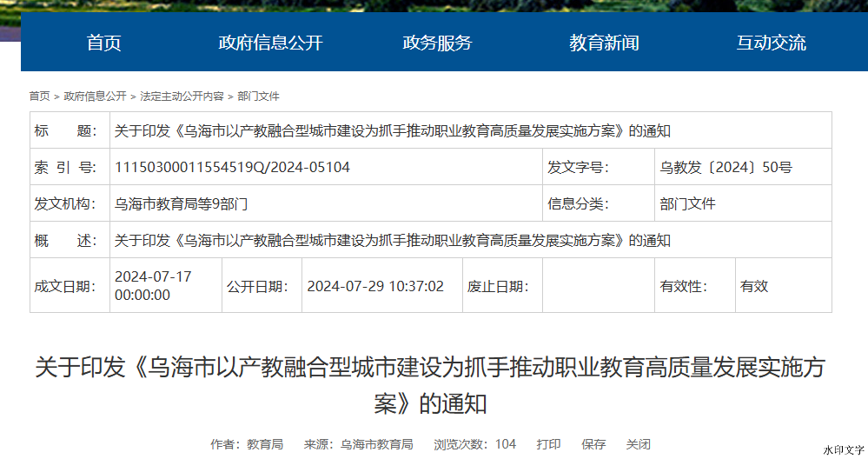The height and width of the screenshot is (459, 868).
Task: Open 互动交流 in the navigation bar
Action: 771,43
